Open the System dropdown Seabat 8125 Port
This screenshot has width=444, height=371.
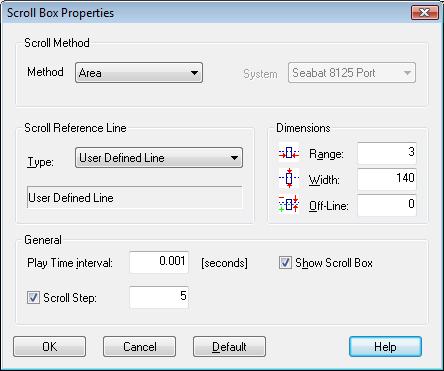(352, 72)
